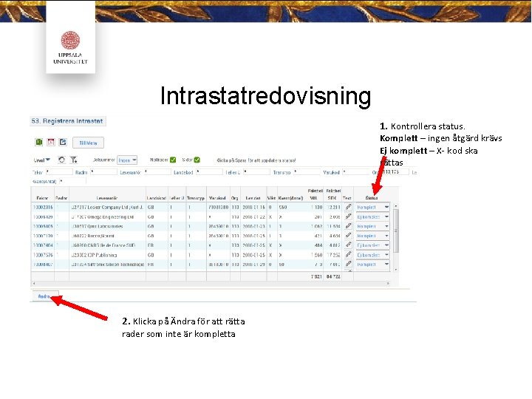Select the 'Lesker Company Ltd' supplier cell
Screen dimensions: 532x399
pos(107,207)
